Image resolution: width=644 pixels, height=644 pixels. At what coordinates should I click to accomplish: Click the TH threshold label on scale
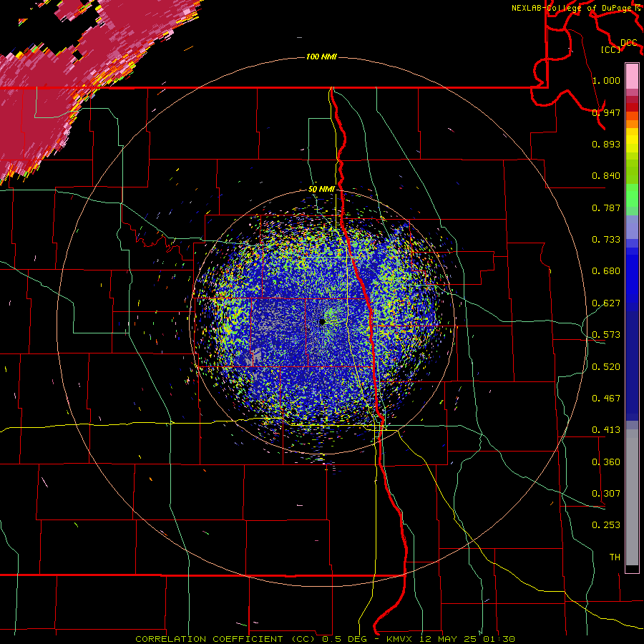click(x=615, y=557)
